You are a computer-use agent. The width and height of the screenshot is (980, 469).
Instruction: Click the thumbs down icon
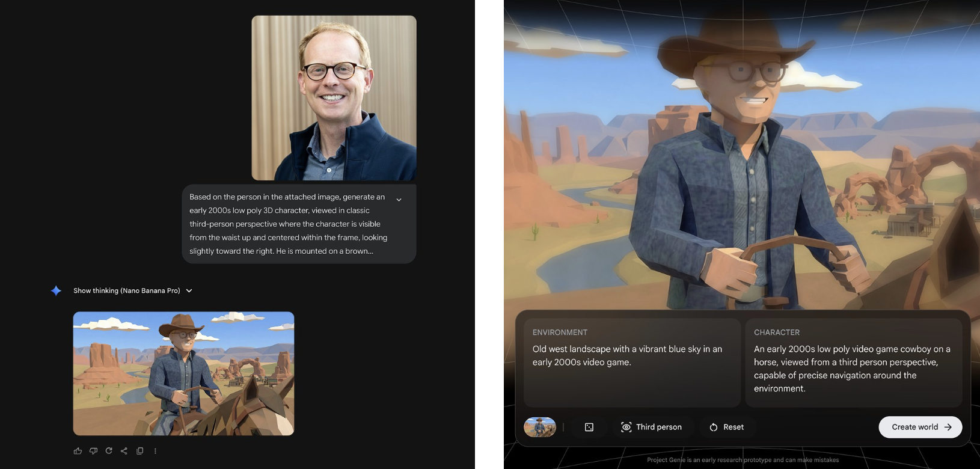(x=93, y=451)
